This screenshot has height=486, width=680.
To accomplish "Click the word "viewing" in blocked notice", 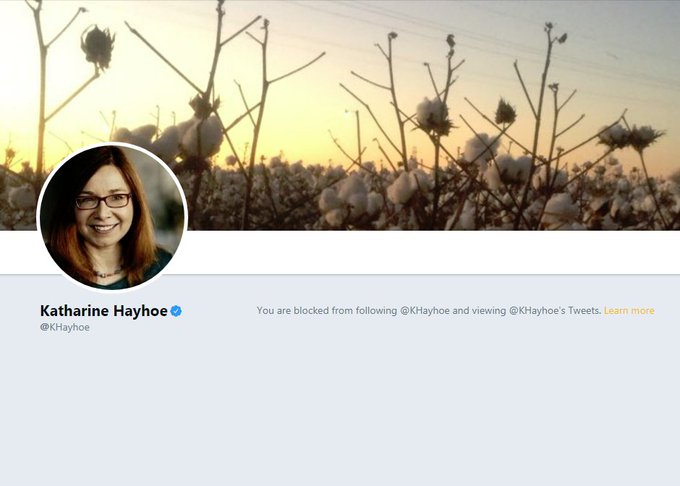I will pos(489,311).
